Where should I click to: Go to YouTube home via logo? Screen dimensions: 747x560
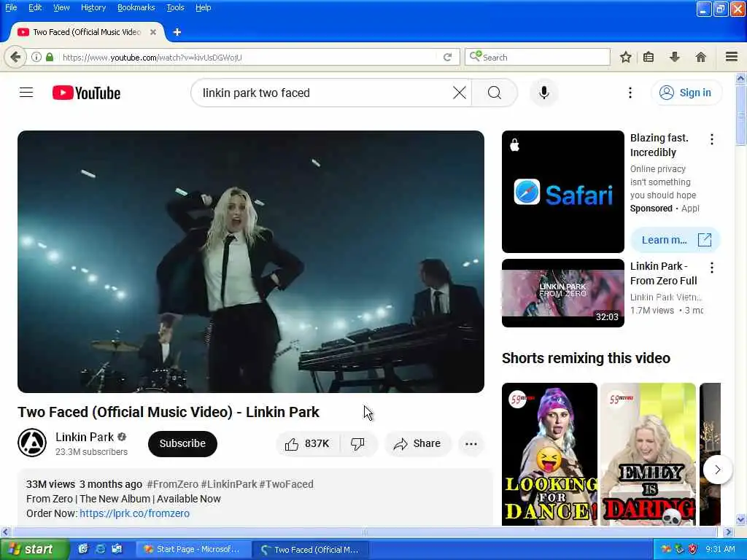point(86,93)
